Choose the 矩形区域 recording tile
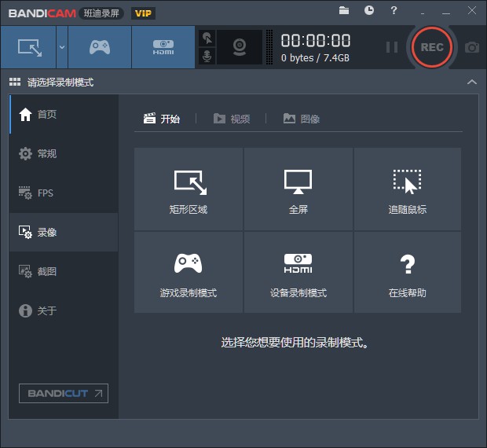 tap(189, 189)
